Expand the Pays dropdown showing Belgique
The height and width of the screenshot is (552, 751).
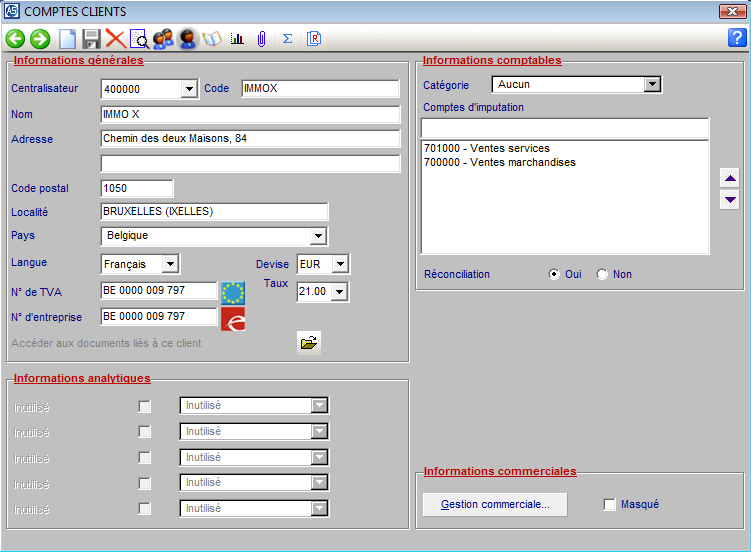pyautogui.click(x=318, y=236)
